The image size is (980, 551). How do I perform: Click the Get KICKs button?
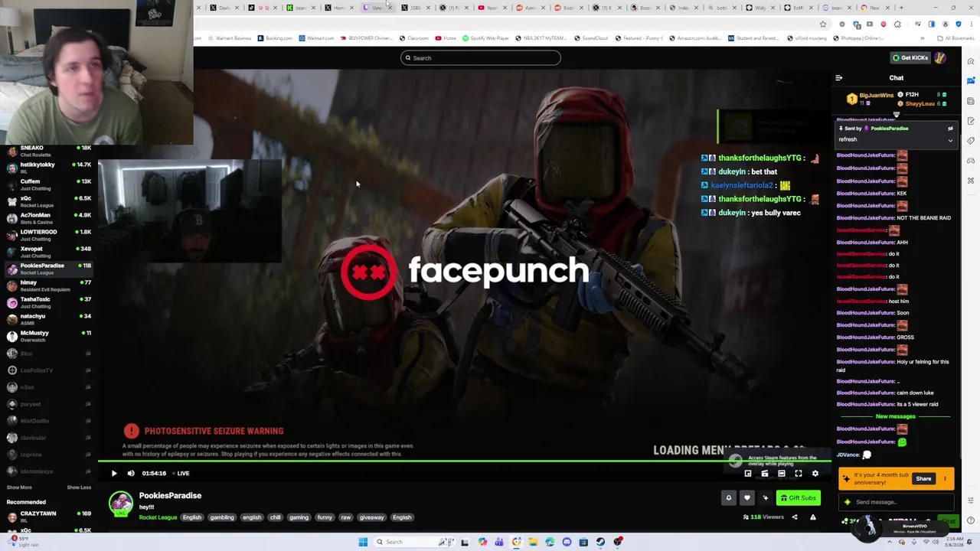(x=910, y=58)
